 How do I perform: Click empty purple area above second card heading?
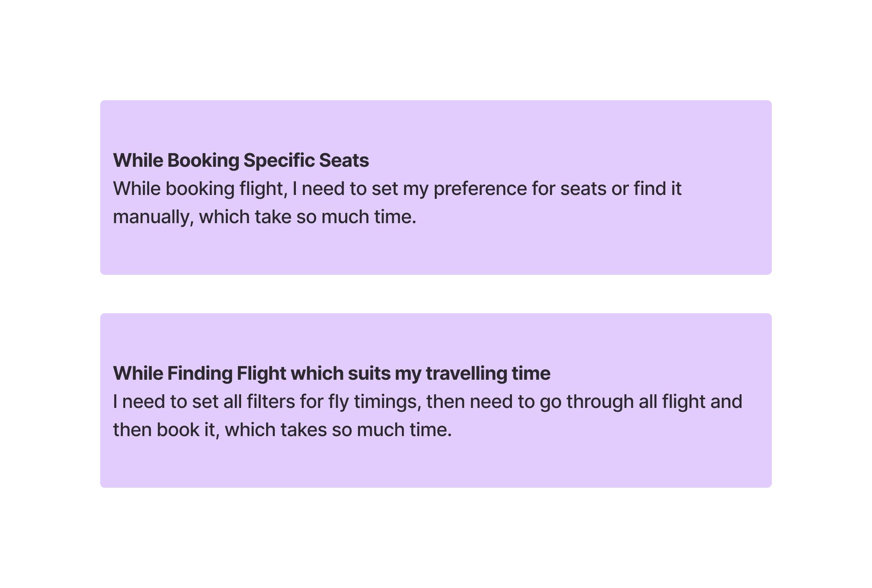436,337
